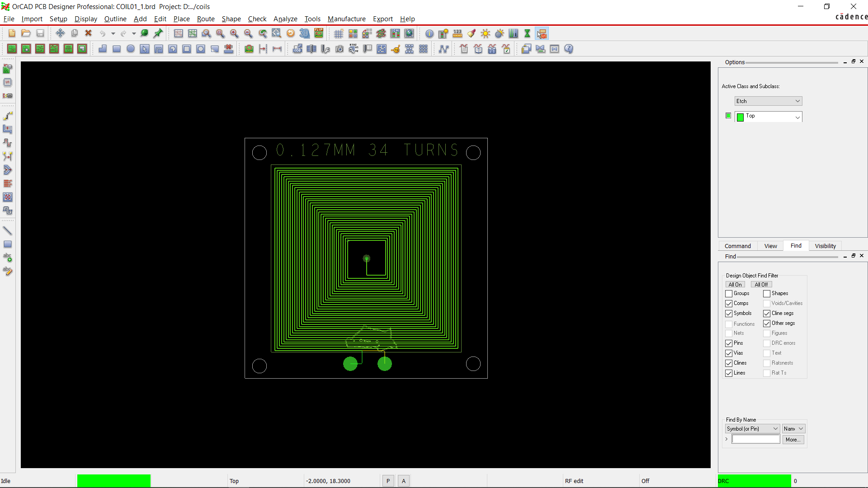The image size is (868, 488).
Task: Open the Color Dialog paintbrush icon
Action: point(472,33)
